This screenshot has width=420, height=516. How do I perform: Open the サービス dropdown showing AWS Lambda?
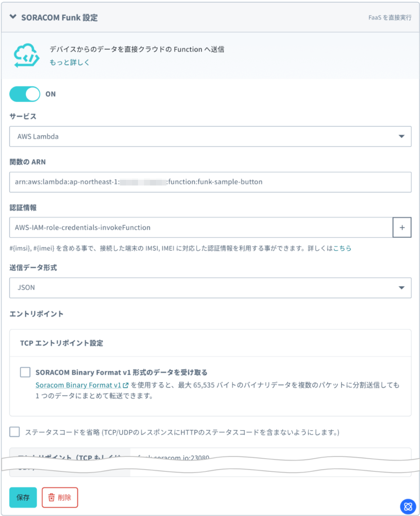(x=210, y=137)
